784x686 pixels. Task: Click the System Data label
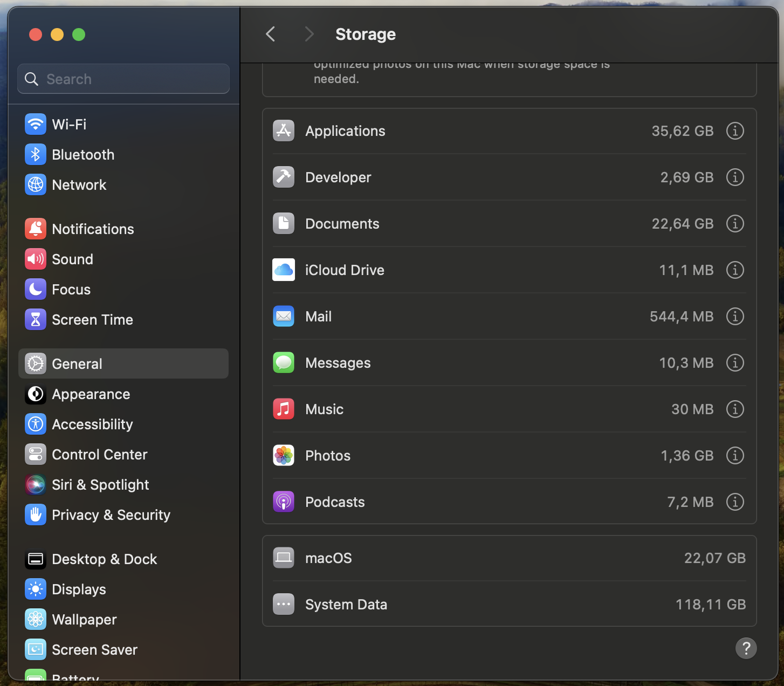[x=346, y=605]
